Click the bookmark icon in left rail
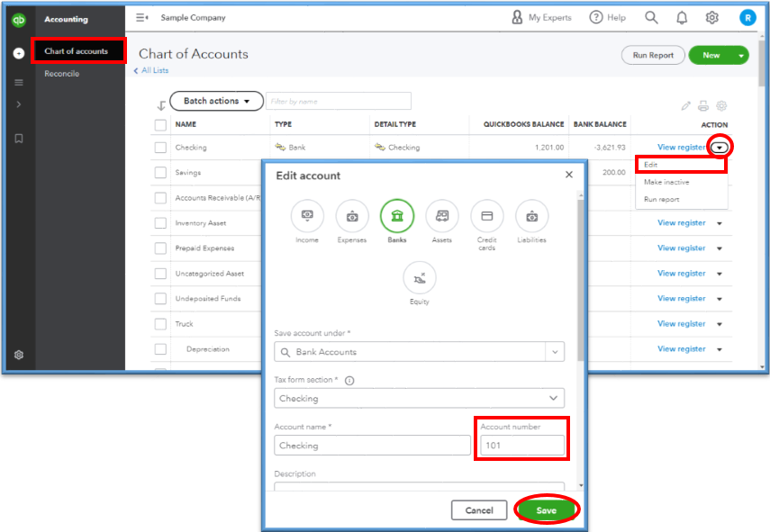 19,139
